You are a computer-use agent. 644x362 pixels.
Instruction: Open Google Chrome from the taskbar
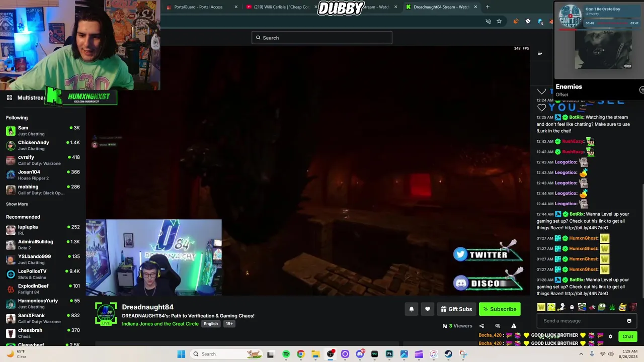point(300,354)
